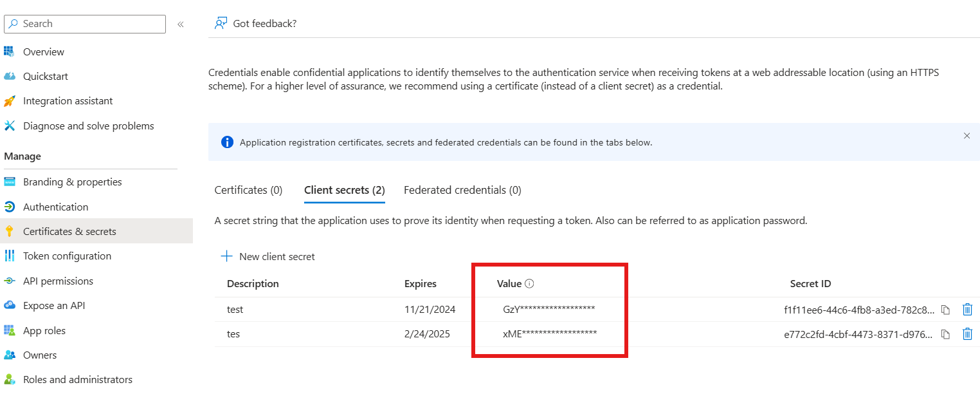Open the Got feedback form

tap(256, 23)
